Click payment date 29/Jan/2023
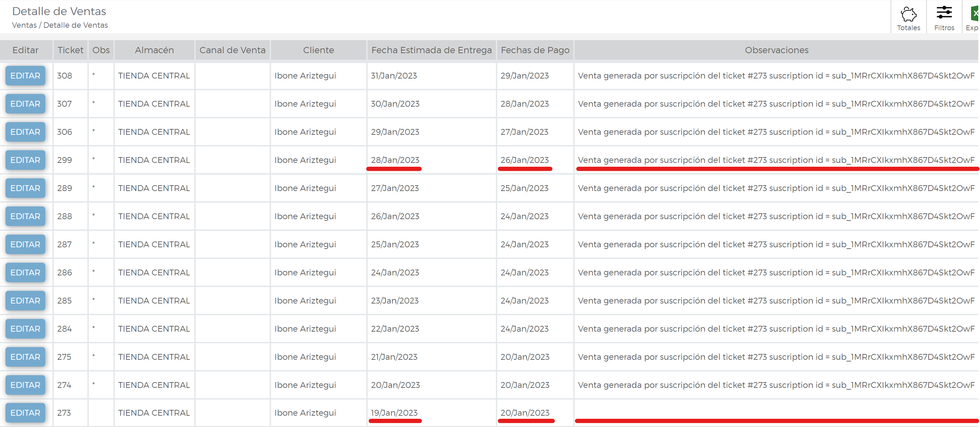 point(525,76)
